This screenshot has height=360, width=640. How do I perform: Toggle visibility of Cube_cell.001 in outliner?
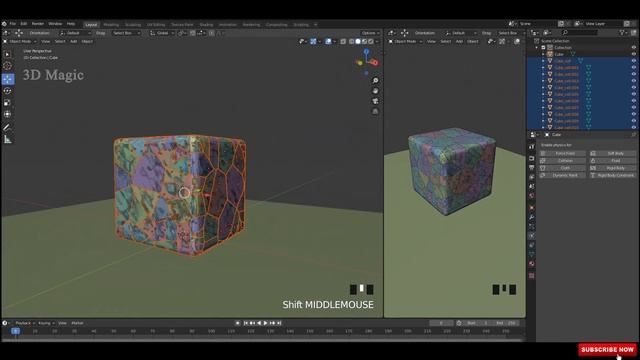point(633,67)
